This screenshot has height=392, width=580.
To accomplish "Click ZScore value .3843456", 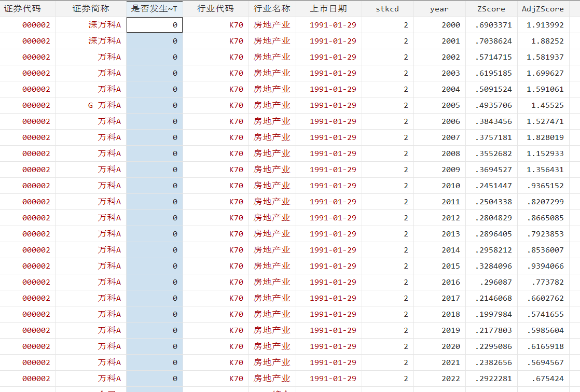I will click(x=493, y=121).
